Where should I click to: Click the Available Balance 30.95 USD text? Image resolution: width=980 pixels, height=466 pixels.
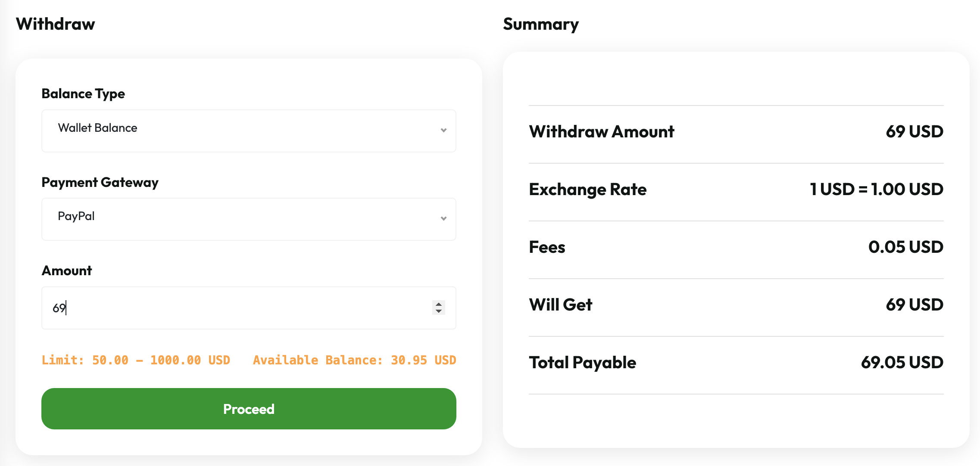click(x=354, y=360)
